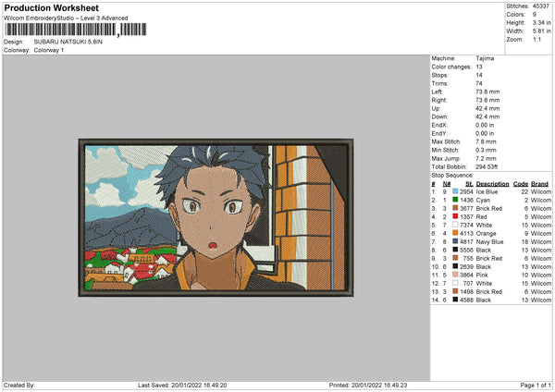
Task: Choose the Orange thread color swatch
Action: click(455, 233)
